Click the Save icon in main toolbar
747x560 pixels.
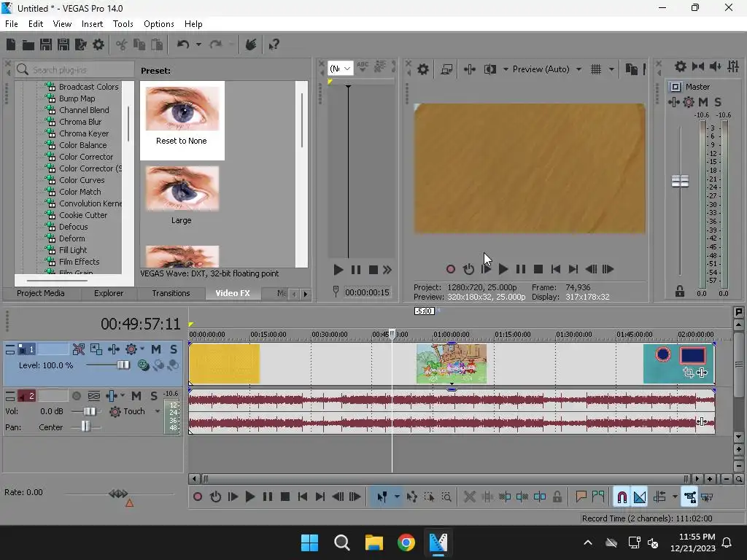coord(46,44)
